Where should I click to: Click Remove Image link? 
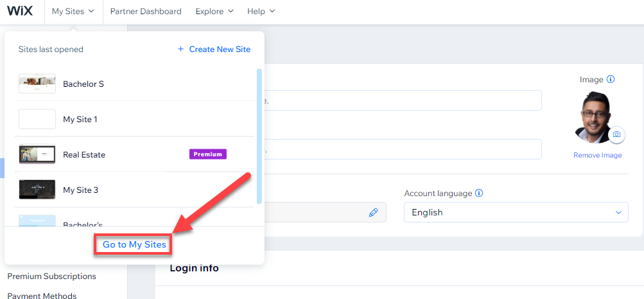coord(598,156)
